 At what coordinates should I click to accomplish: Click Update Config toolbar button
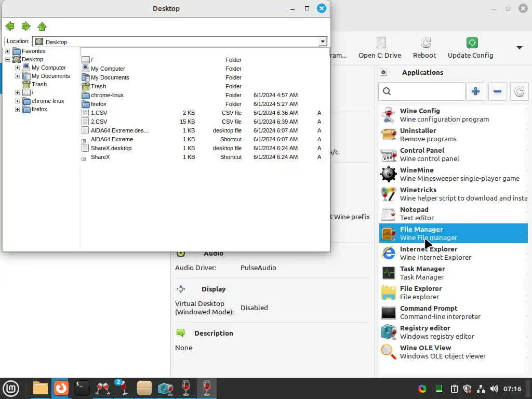(x=470, y=48)
